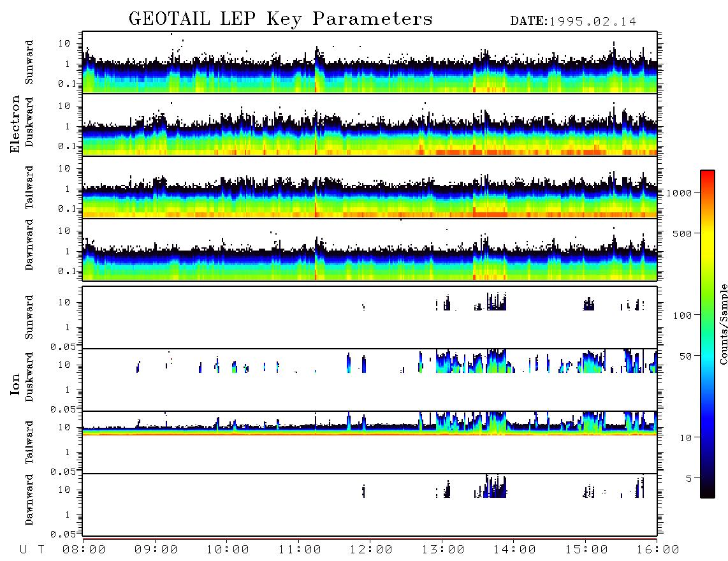Select the Ion Tailward axis label

[x=29, y=442]
